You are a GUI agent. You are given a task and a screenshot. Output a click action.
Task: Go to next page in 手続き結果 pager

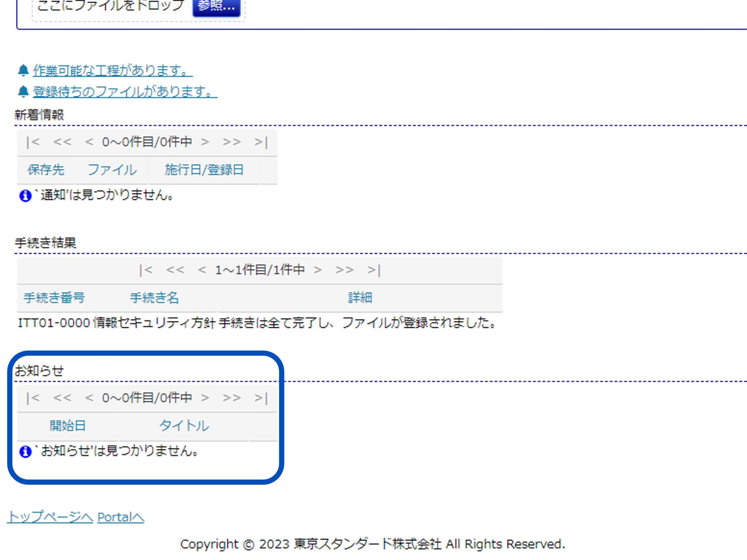(318, 270)
